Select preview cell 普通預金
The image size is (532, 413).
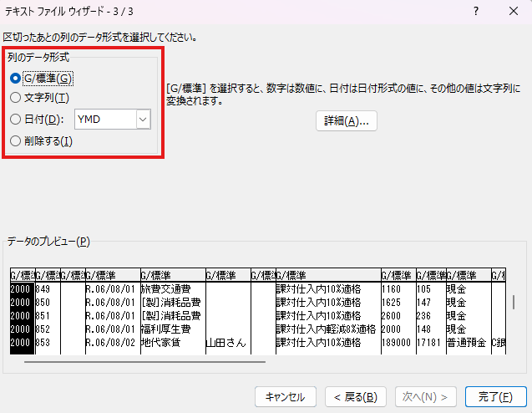coord(467,343)
